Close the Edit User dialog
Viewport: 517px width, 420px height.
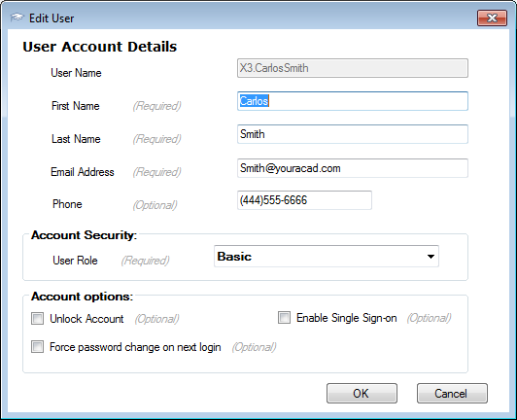click(x=492, y=17)
